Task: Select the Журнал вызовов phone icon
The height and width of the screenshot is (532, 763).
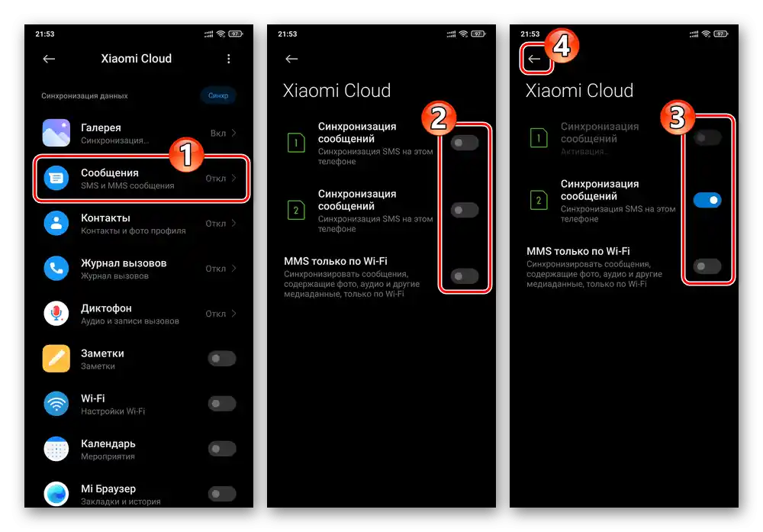Action: click(56, 269)
